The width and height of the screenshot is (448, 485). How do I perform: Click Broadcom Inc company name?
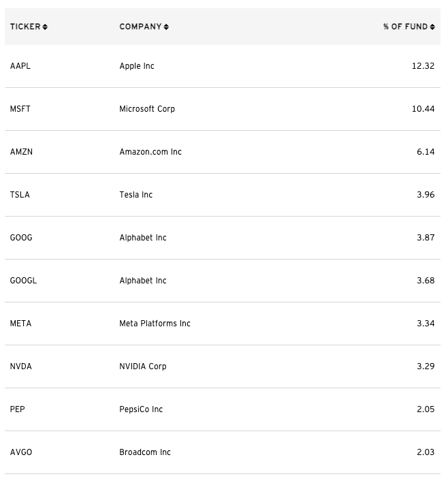click(145, 452)
